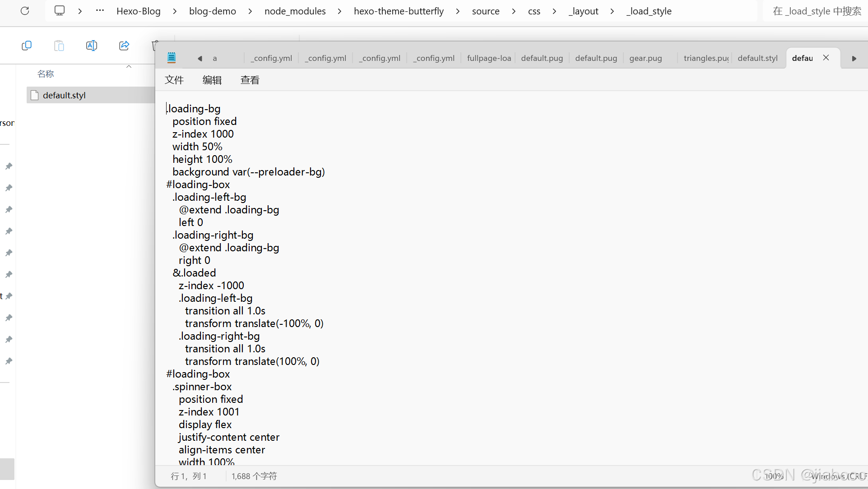The width and height of the screenshot is (868, 489).
Task: Click the line 'z-index 1000'
Action: tap(203, 134)
